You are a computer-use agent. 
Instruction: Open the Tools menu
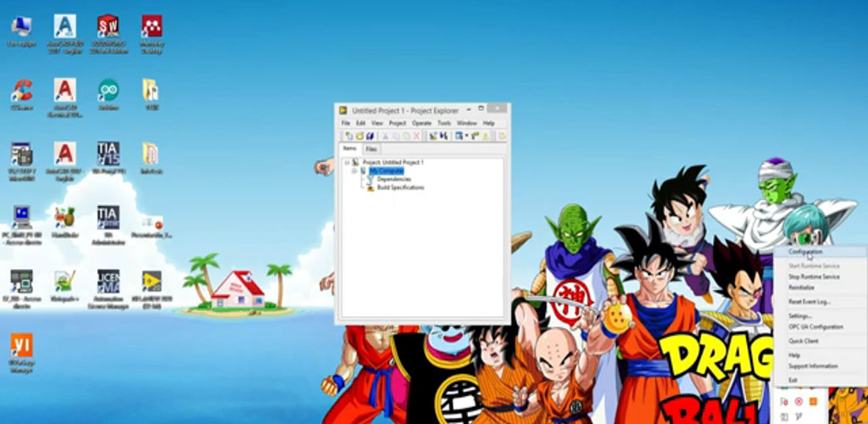coord(444,123)
